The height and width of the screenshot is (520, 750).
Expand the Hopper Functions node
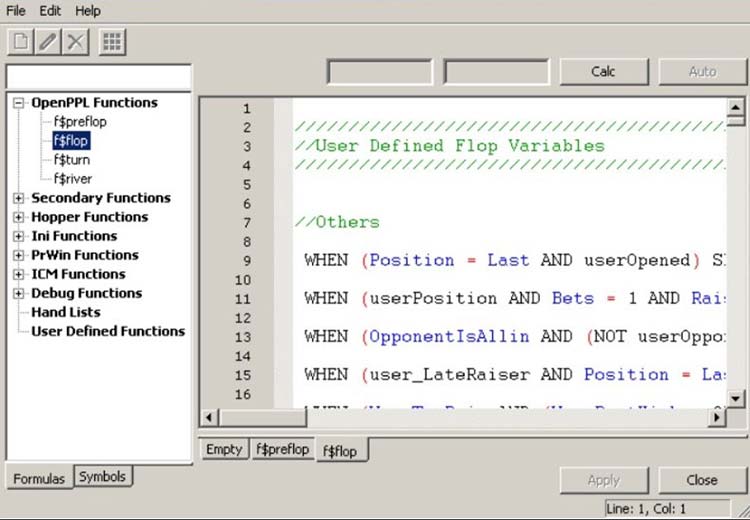tap(18, 217)
